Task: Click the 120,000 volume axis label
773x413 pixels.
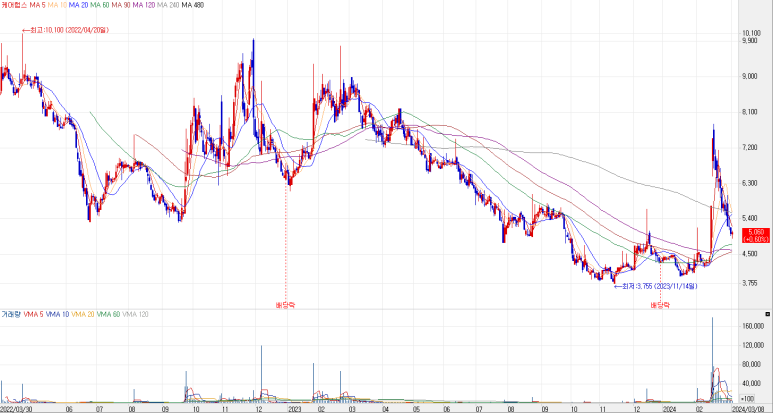Action: click(x=755, y=345)
